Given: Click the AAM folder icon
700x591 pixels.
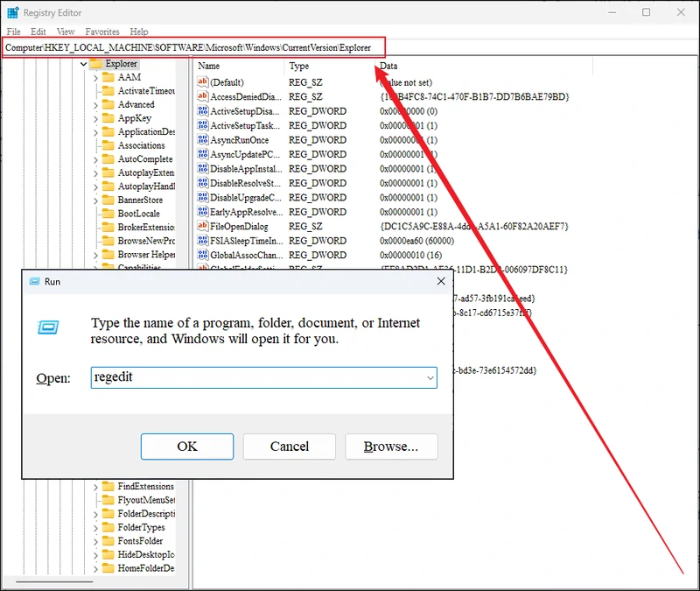Looking at the screenshot, I should (x=108, y=77).
